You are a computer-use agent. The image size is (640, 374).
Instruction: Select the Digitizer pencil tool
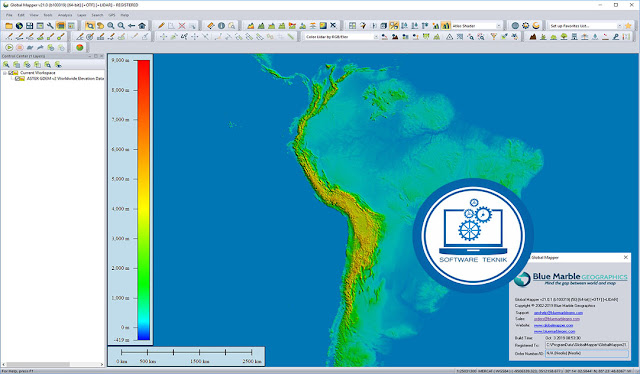coord(162,26)
